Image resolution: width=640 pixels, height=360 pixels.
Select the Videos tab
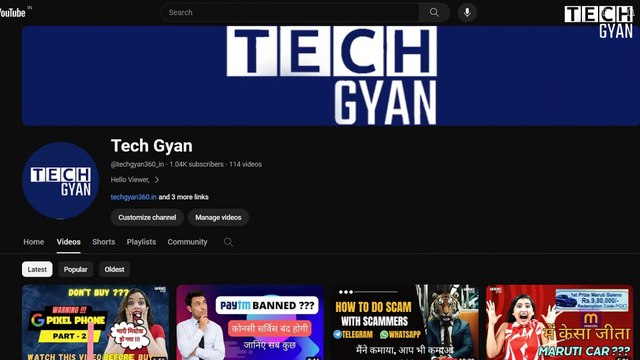[69, 242]
